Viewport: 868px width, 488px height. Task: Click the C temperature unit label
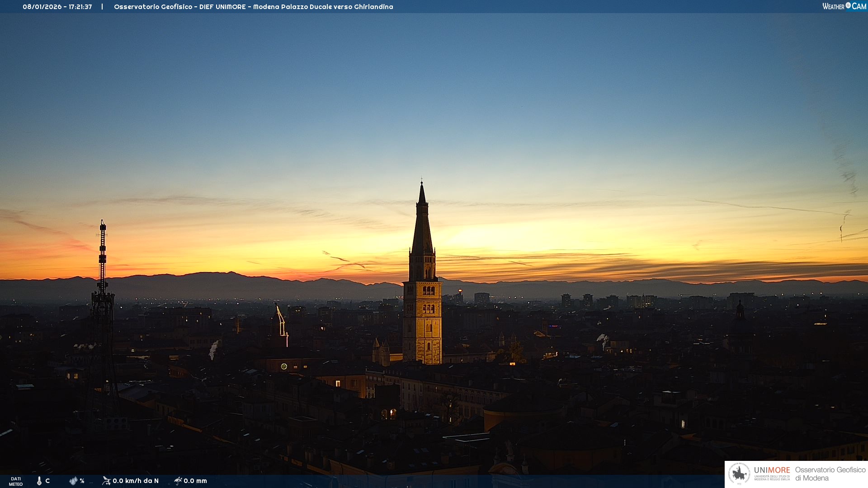pyautogui.click(x=47, y=481)
